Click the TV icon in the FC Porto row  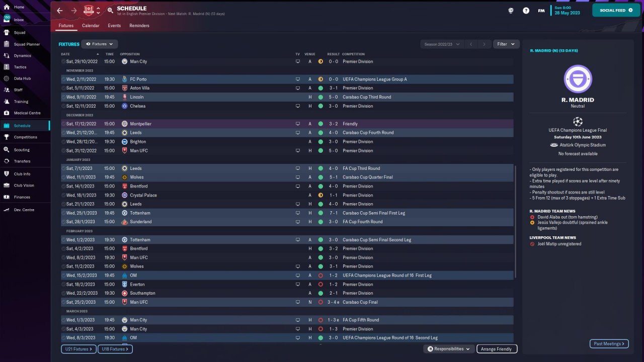[x=298, y=79]
